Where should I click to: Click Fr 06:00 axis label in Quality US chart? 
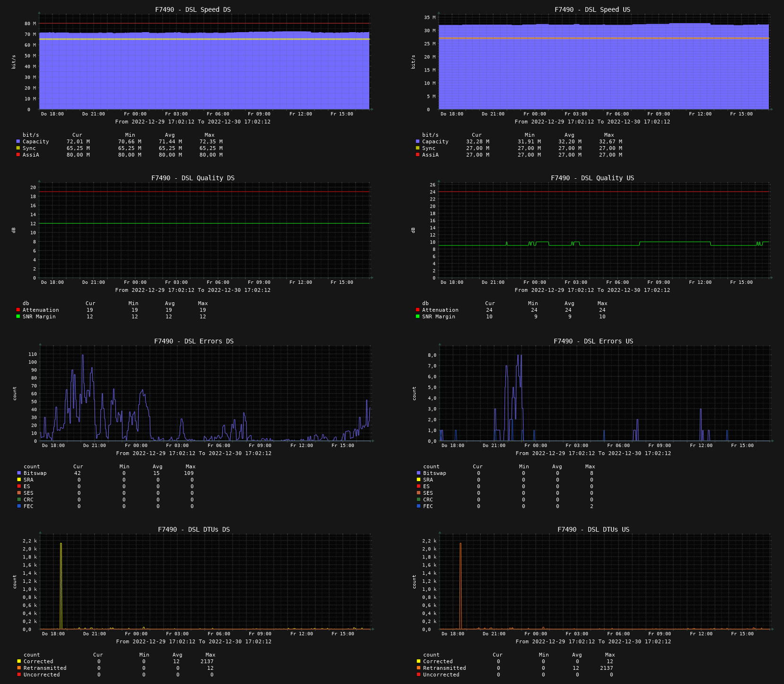618,282
